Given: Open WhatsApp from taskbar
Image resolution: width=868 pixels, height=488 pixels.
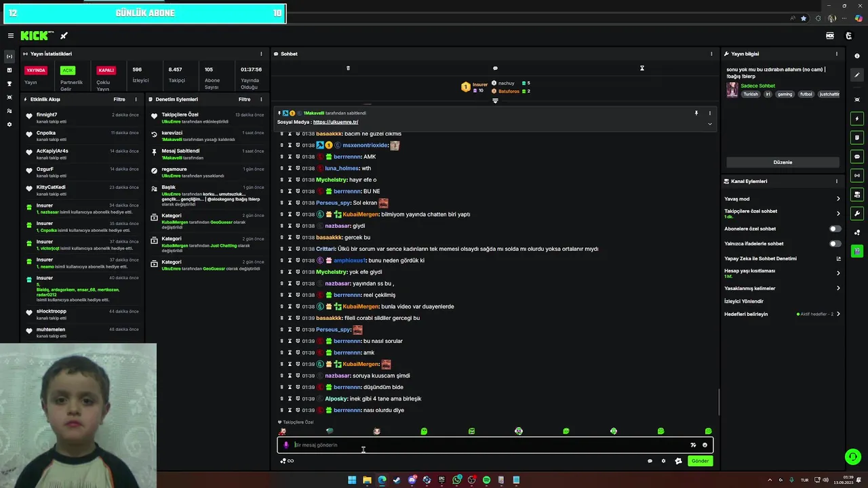Looking at the screenshot, I should pyautogui.click(x=456, y=480).
